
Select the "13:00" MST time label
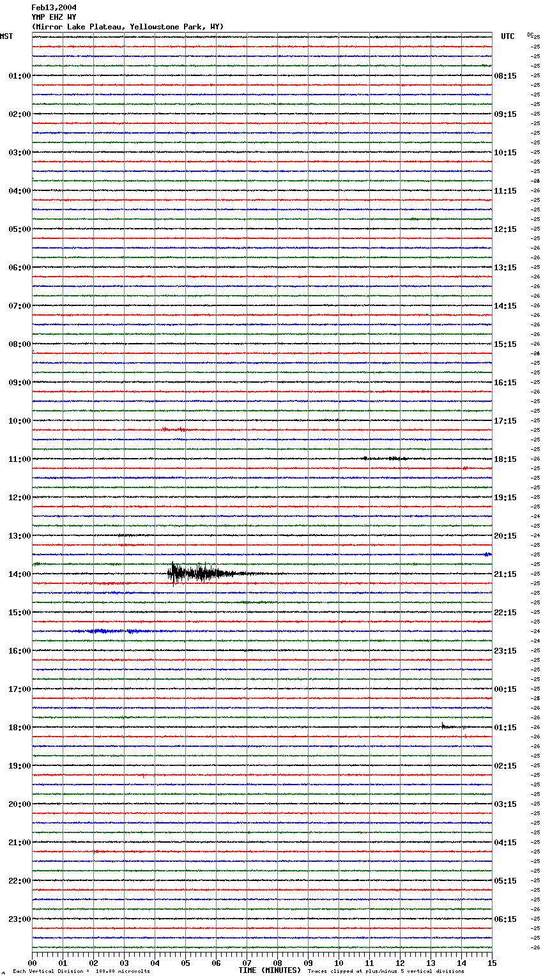(20, 536)
